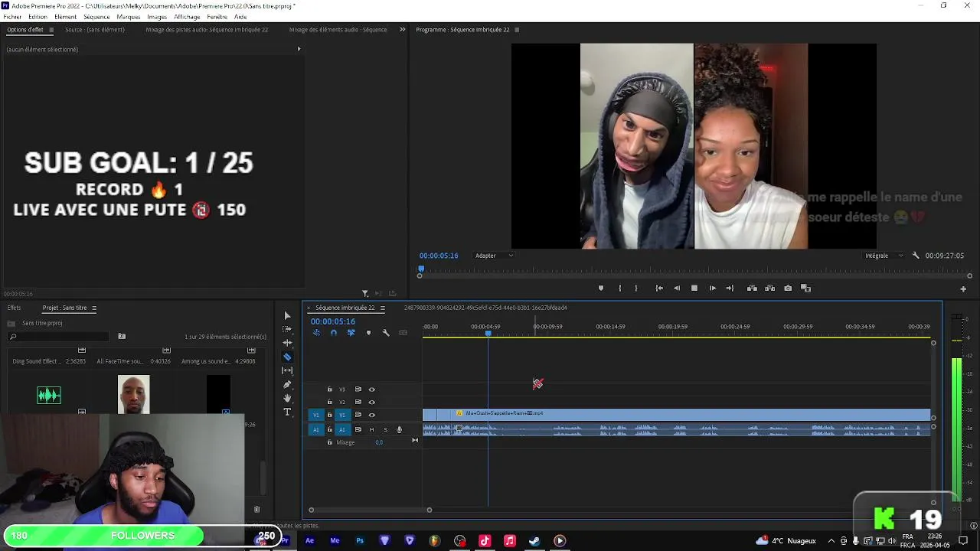Click the captions track button in timeline
The height and width of the screenshot is (551, 980).
point(403,333)
